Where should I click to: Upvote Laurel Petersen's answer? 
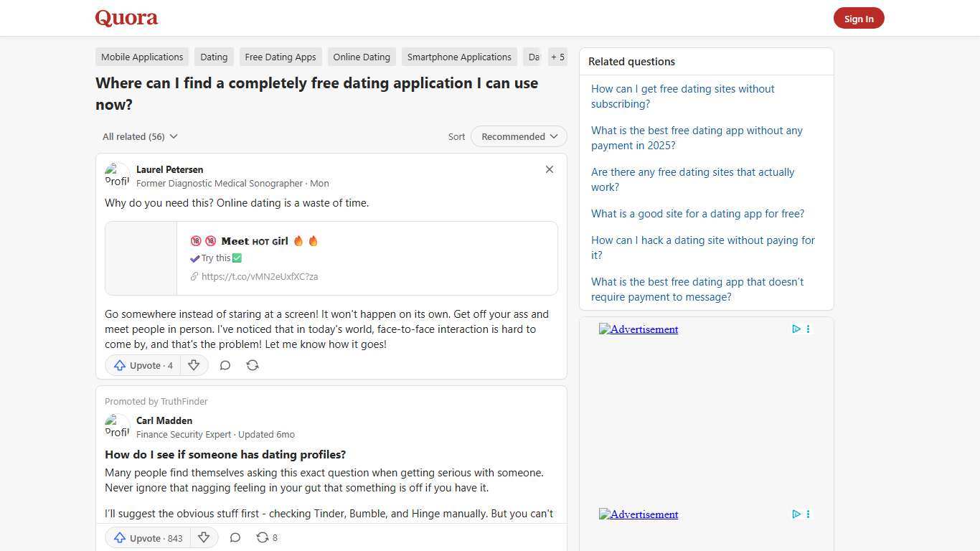pyautogui.click(x=142, y=365)
